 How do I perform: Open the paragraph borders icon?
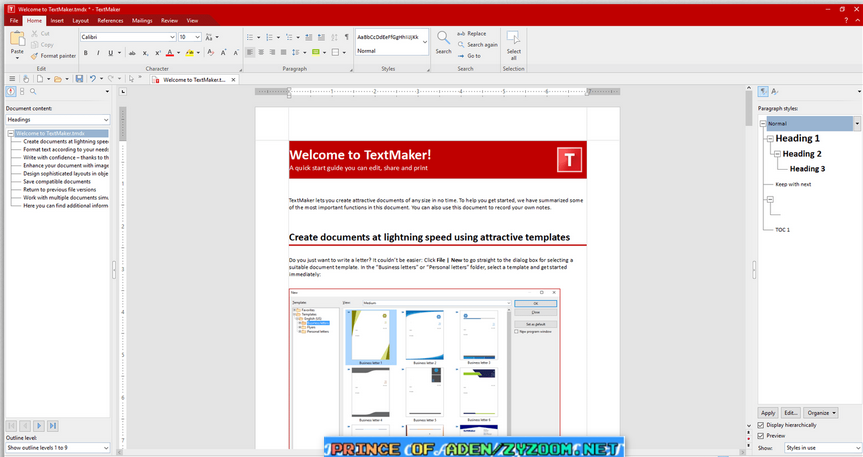(x=335, y=52)
